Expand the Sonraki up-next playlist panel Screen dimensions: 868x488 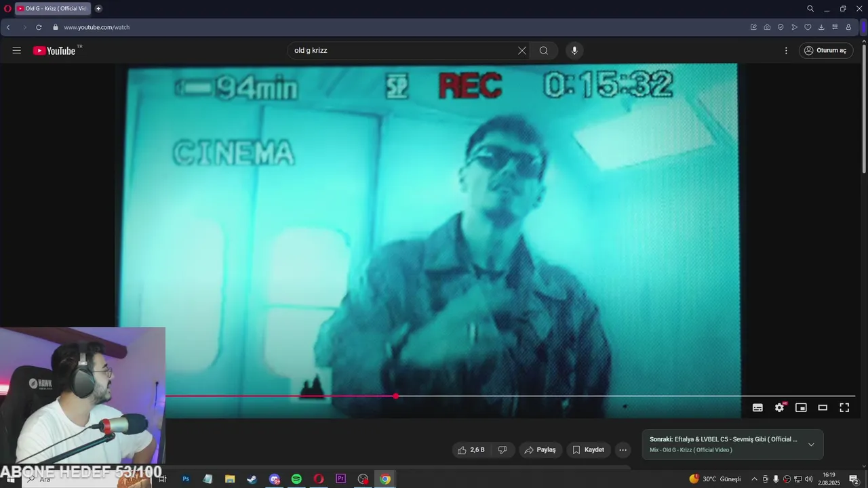coord(811,445)
